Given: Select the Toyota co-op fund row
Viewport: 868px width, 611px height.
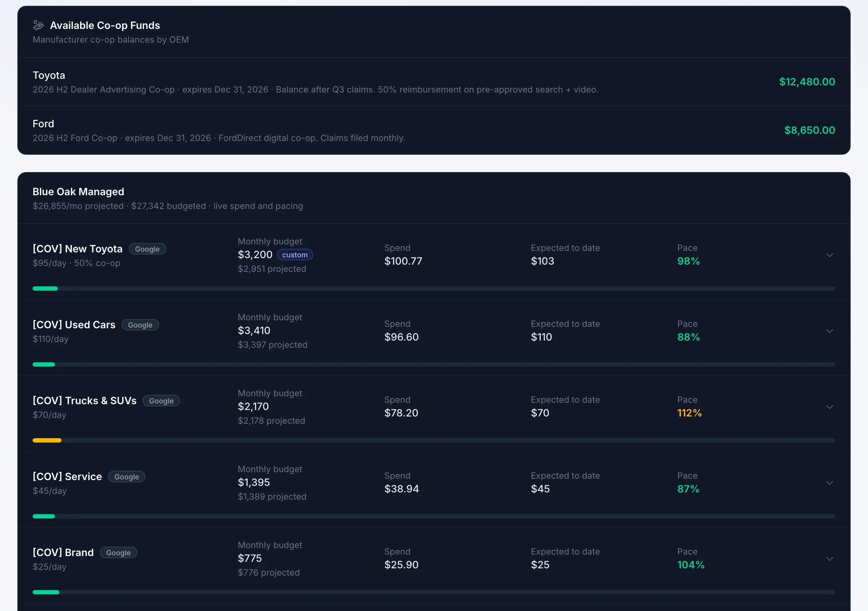Looking at the screenshot, I should pos(434,82).
